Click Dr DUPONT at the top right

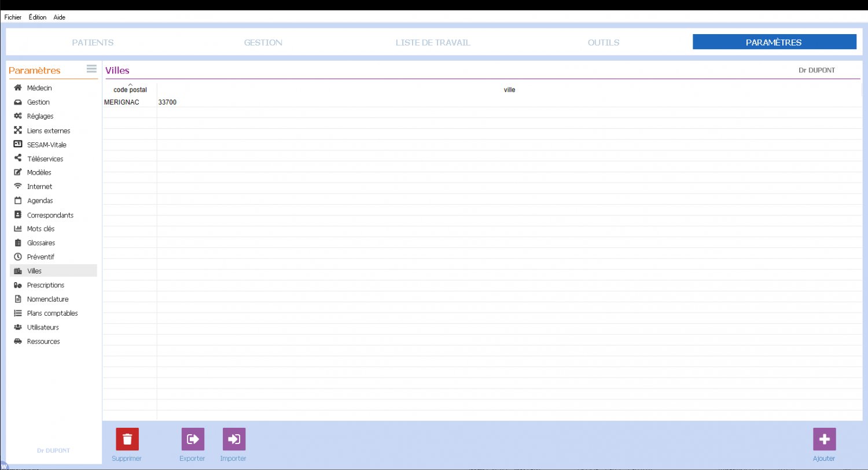(816, 71)
